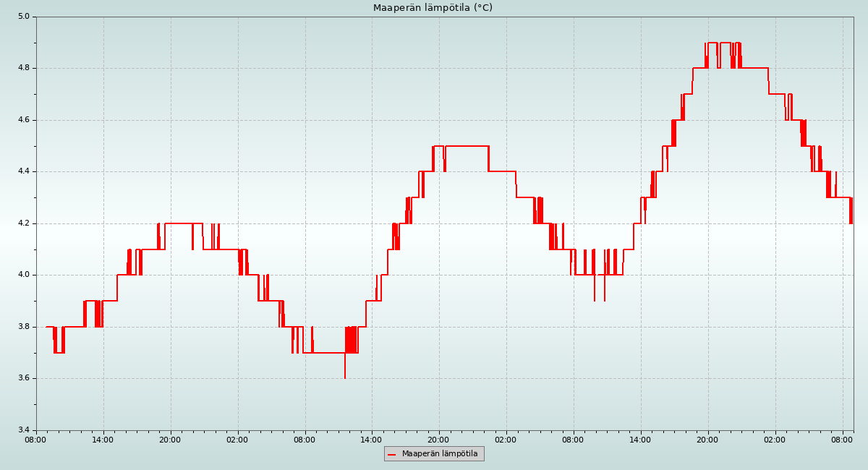This screenshot has width=868, height=470.
Task: Select the 5.0 label on y-axis
Action: (22, 17)
